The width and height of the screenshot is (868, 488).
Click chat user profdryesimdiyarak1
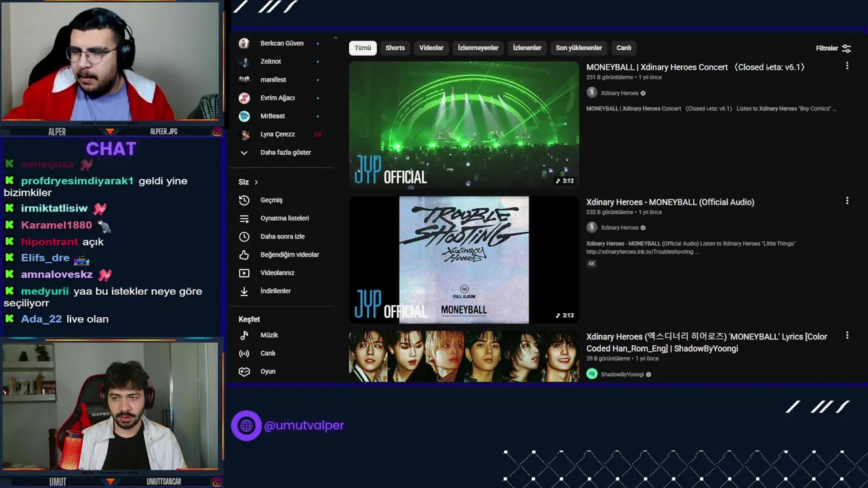point(77,181)
